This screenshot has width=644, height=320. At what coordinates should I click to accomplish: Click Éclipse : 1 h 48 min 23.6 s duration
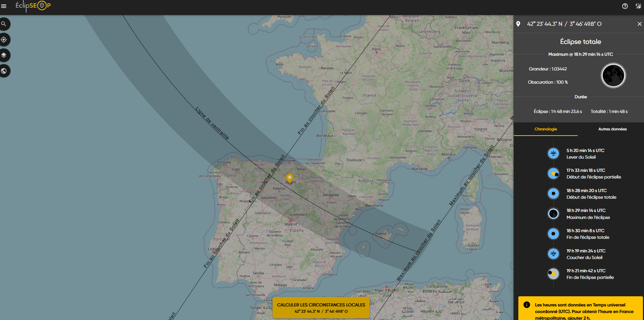tap(558, 111)
